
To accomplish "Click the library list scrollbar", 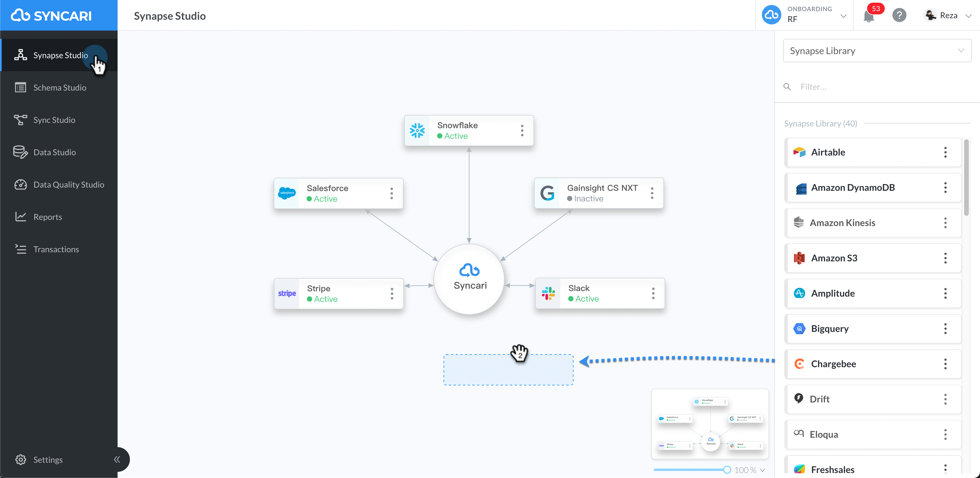I will tap(966, 177).
